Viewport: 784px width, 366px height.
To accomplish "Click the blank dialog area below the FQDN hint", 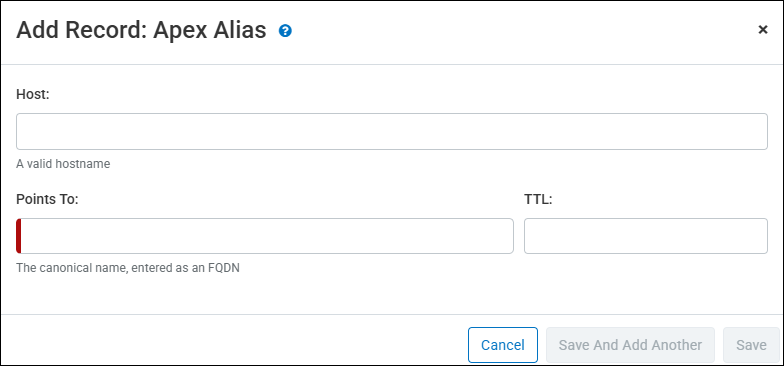I will (392, 295).
